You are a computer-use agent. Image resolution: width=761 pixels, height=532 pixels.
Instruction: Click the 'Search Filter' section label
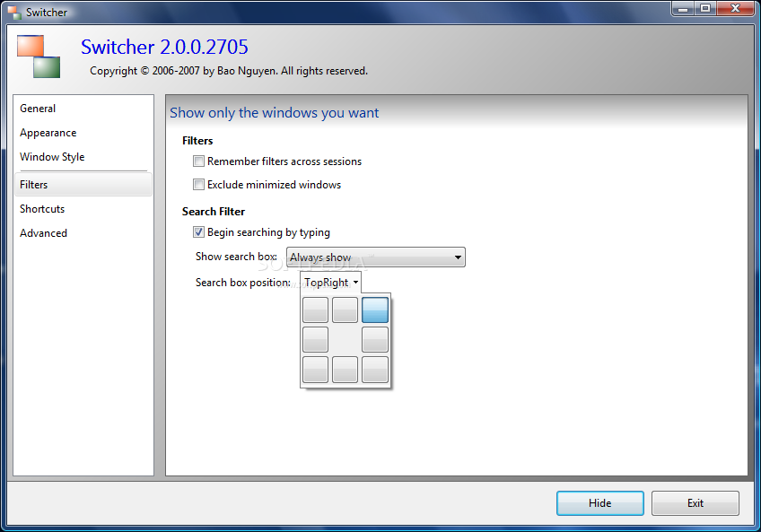tap(214, 212)
